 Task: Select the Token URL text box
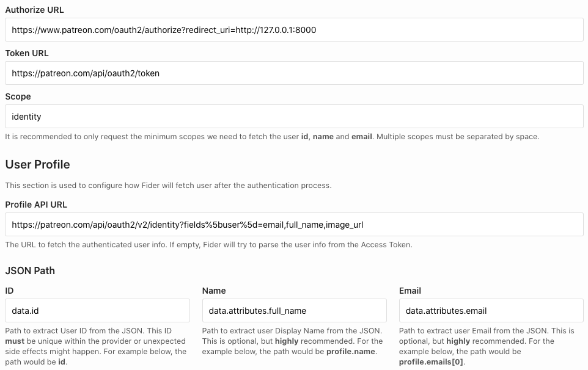[x=293, y=73]
